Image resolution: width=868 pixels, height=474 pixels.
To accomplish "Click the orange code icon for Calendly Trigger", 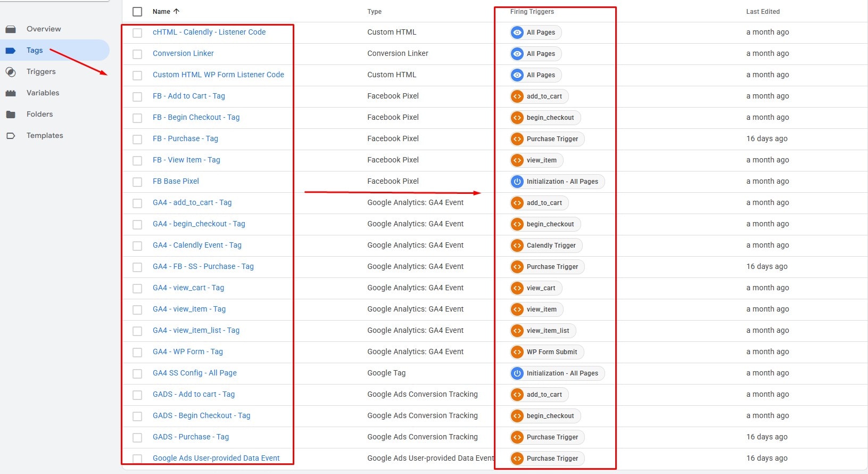I will pos(517,246).
